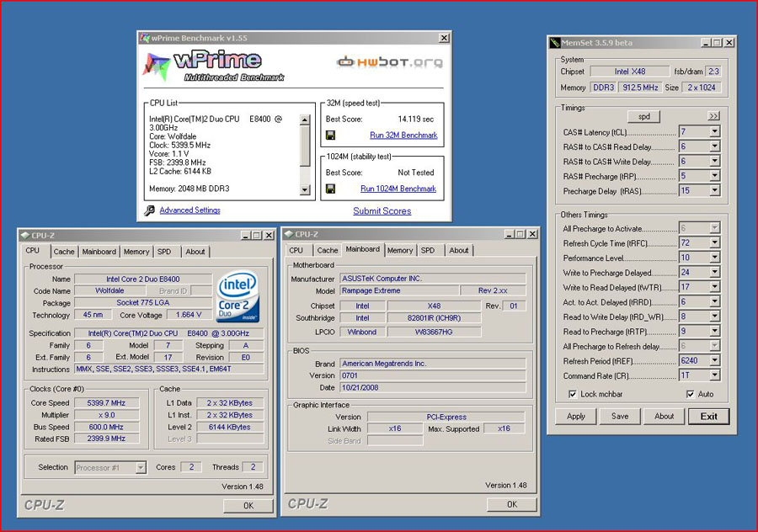Open the Command Rate (CR) dropdown
The width and height of the screenshot is (758, 532).
coord(714,375)
